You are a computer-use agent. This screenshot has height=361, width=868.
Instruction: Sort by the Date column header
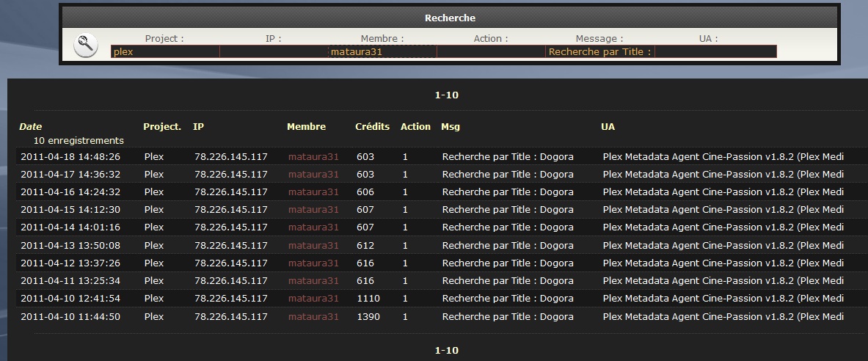pos(30,127)
